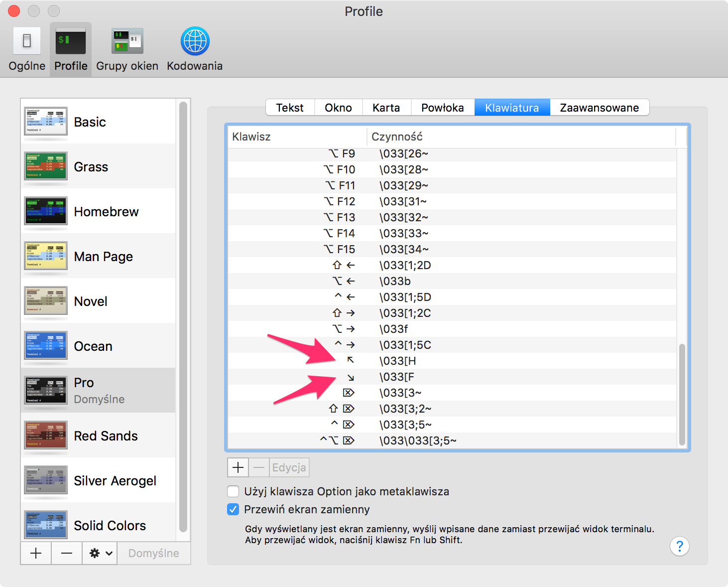Open the Grupy okien pane
The image size is (728, 587).
pyautogui.click(x=127, y=49)
